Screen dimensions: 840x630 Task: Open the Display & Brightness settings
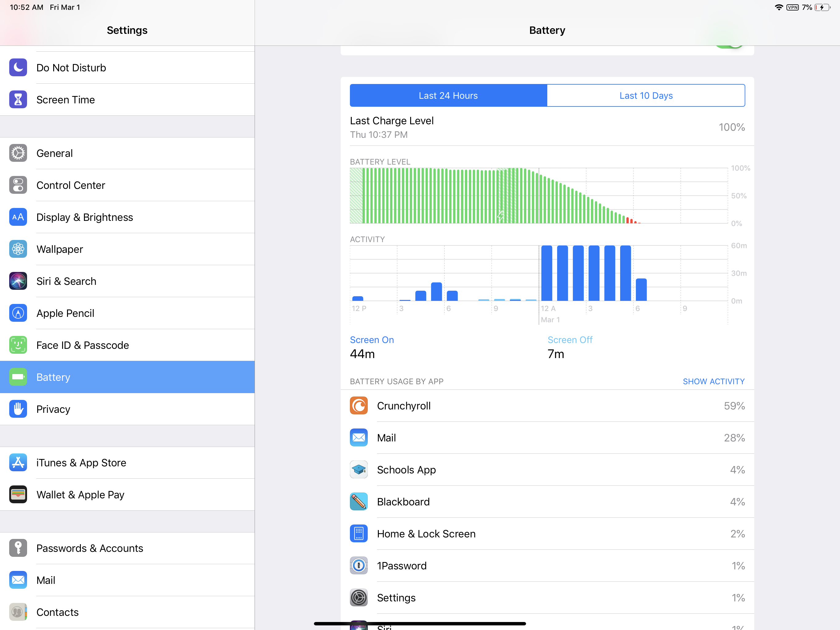coord(85,217)
